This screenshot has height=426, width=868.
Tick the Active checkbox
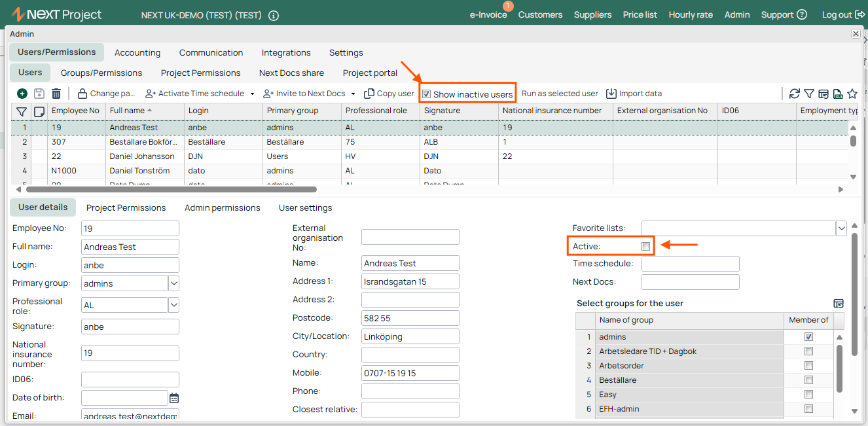click(x=646, y=246)
